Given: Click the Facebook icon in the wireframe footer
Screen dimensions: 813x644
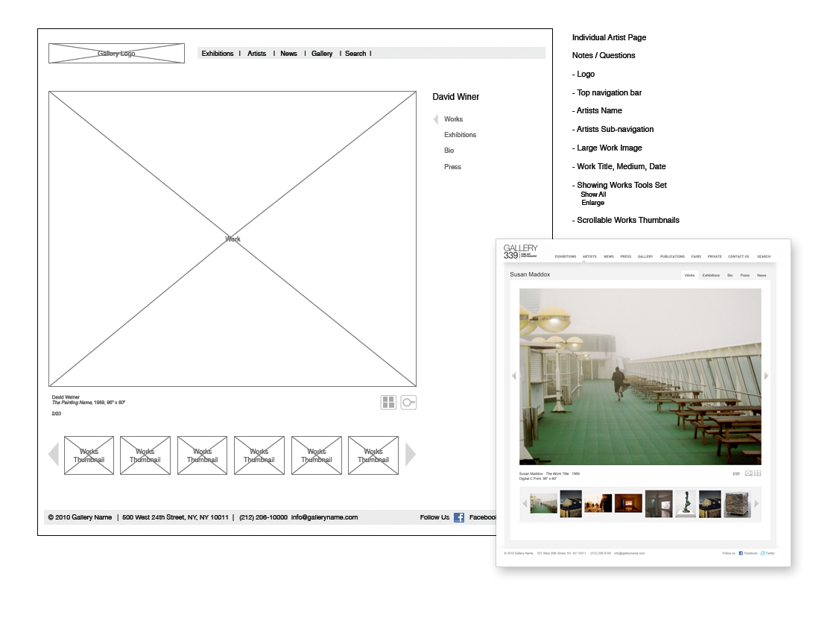Looking at the screenshot, I should pos(459,517).
